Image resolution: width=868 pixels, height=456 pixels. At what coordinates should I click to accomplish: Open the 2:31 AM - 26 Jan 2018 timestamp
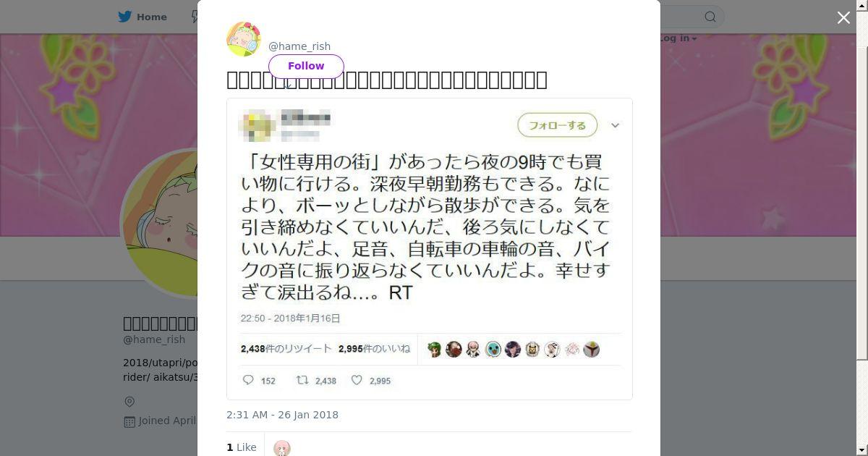(282, 415)
